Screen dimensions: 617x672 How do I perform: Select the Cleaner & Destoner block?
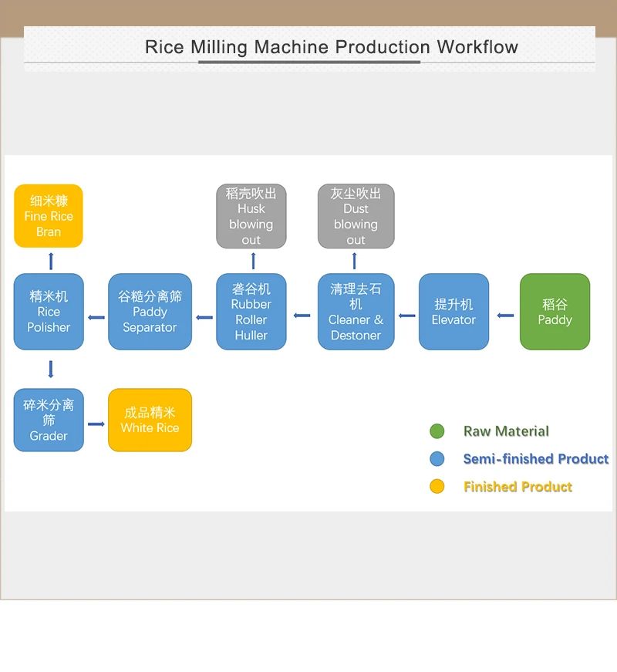[x=356, y=312]
